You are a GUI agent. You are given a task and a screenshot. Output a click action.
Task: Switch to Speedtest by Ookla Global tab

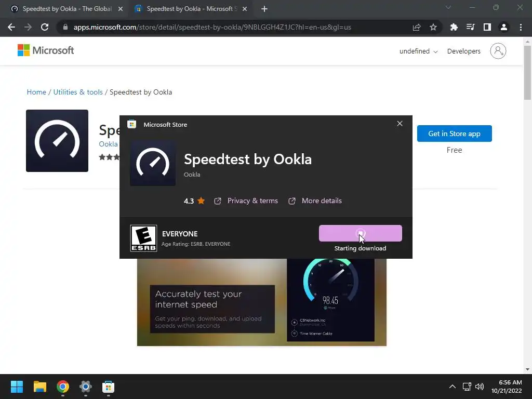(66, 9)
